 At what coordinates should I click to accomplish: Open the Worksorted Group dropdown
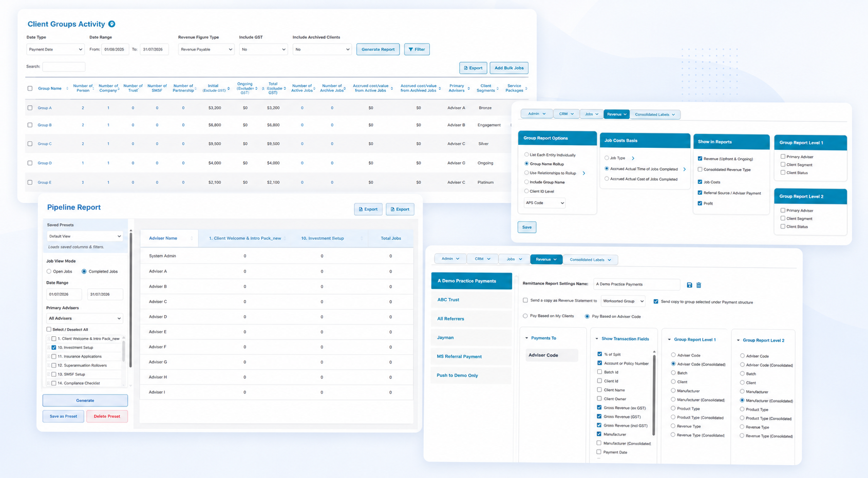[623, 301]
